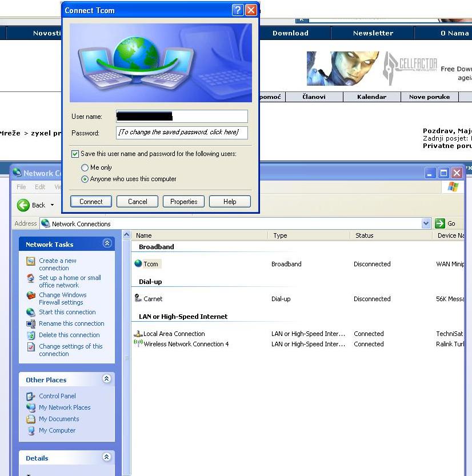Open Control Panel from Other Places
This screenshot has width=472, height=476.
pyautogui.click(x=57, y=396)
